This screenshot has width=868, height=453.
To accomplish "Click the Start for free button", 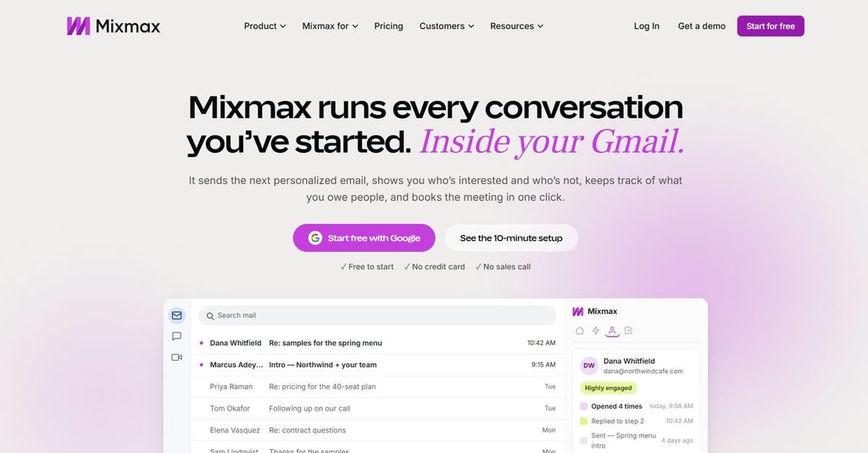I will 771,26.
